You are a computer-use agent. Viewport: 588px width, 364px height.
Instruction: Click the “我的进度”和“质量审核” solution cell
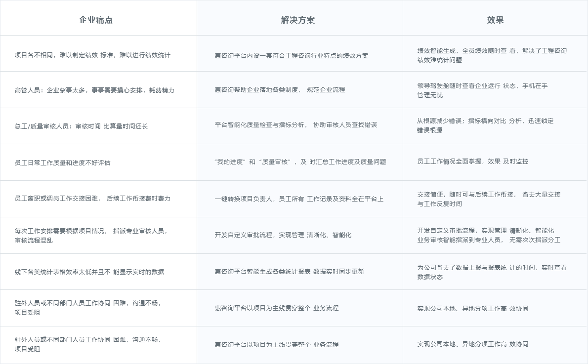[x=300, y=162]
